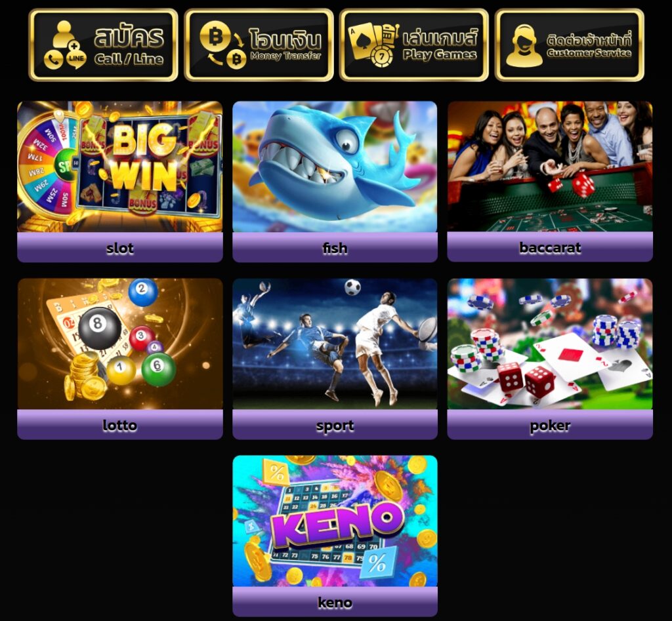Open the Money Transfer button

point(259,45)
